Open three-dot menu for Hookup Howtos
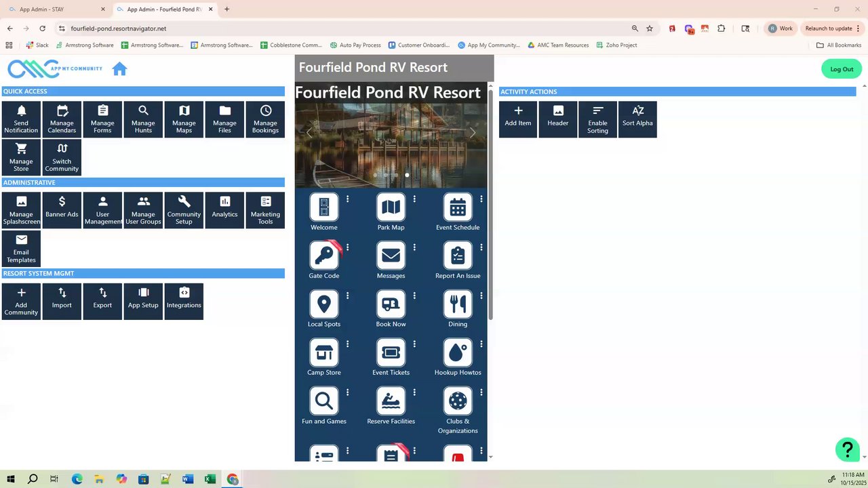Screen dimensions: 868x488 (481, 344)
